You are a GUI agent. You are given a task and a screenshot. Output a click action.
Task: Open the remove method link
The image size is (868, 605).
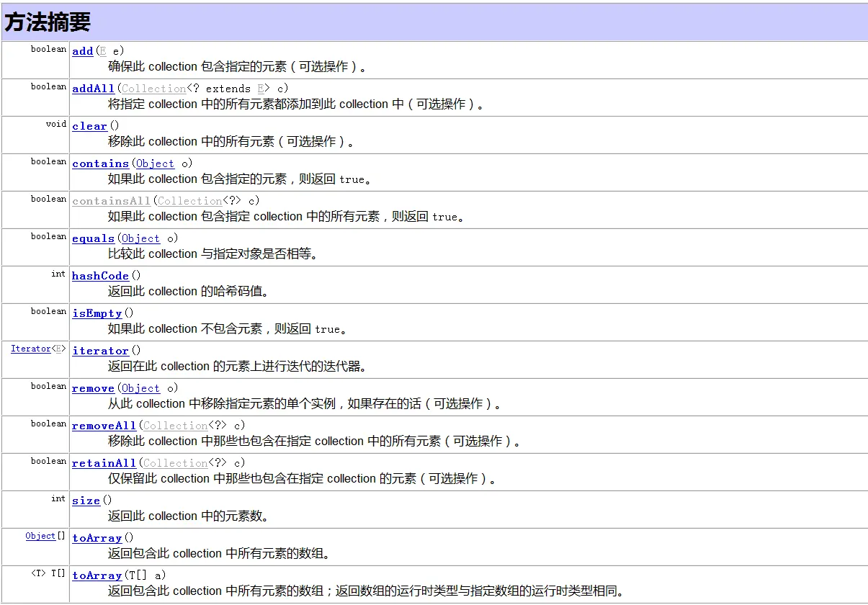click(94, 388)
